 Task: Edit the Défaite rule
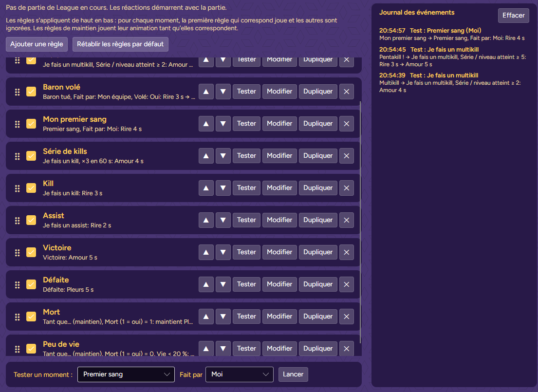point(279,284)
